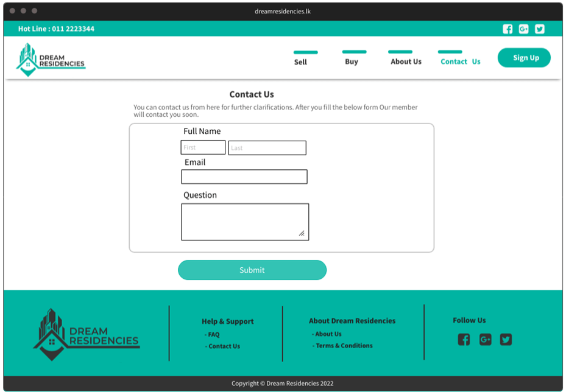Viewport: 566px width, 392px height.
Task: Open Twitter icon in the top bar
Action: (x=540, y=29)
